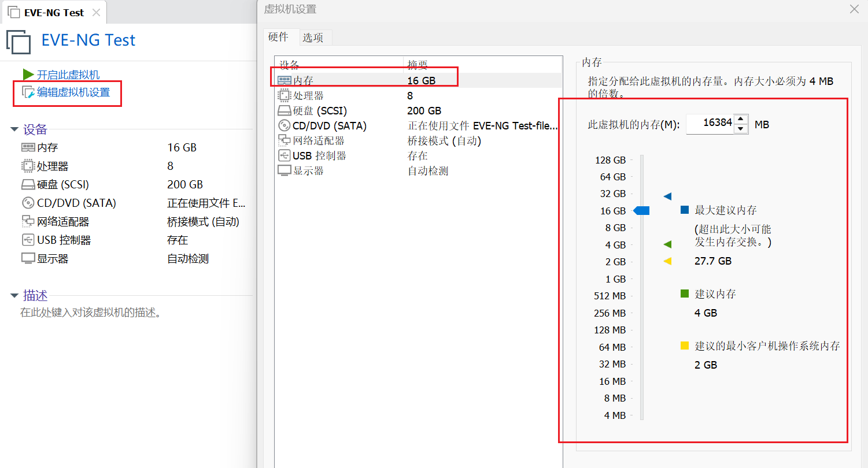Select 硬盘 (SCSI) row in settings list
This screenshot has height=468, width=868.
(418, 110)
